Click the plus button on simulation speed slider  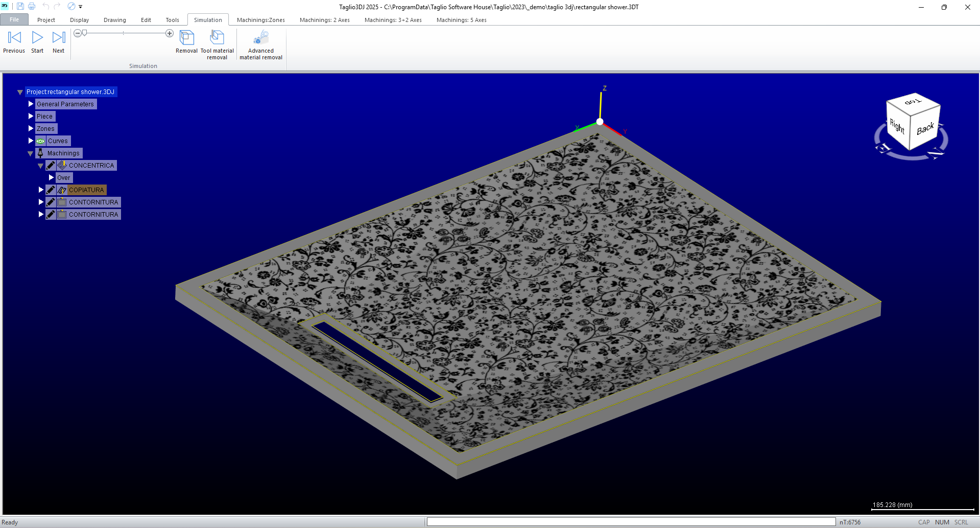[x=170, y=33]
